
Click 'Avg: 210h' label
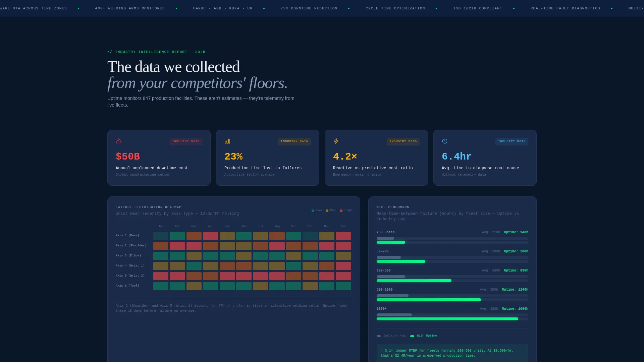tap(491, 232)
